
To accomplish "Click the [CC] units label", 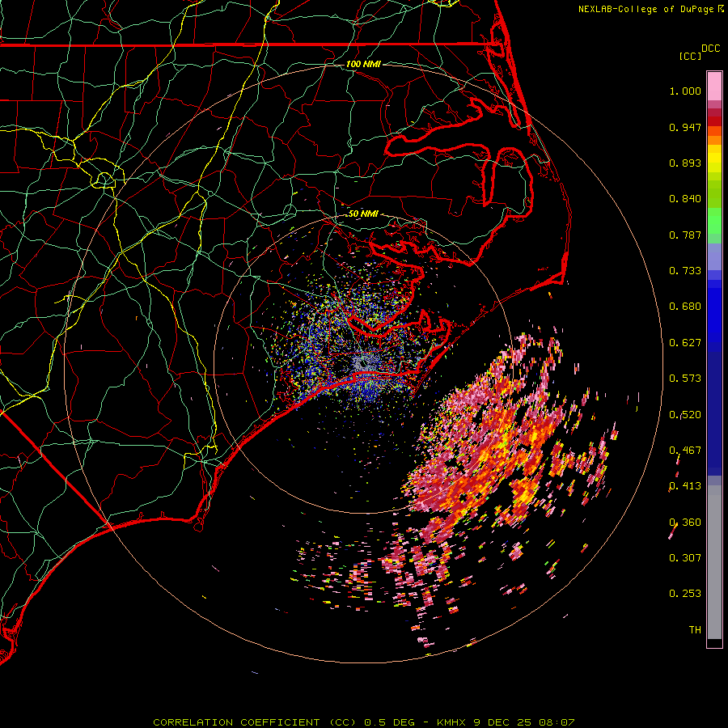I will 690,56.
